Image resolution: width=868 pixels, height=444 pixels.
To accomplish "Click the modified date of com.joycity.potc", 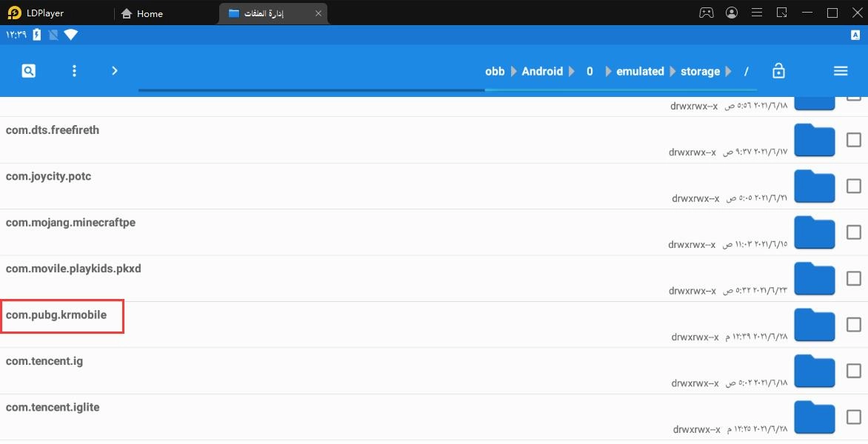I will click(757, 198).
